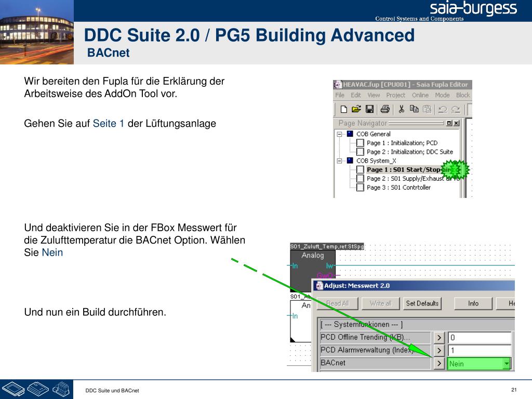Click the Open folder toolbar icon

point(356,109)
